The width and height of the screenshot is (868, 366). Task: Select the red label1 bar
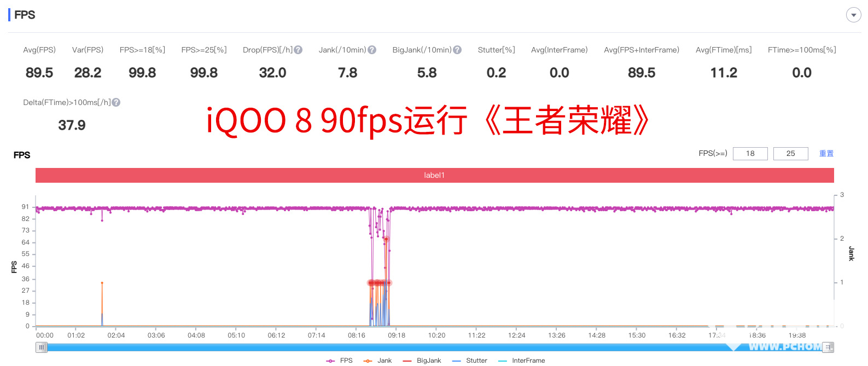click(435, 175)
